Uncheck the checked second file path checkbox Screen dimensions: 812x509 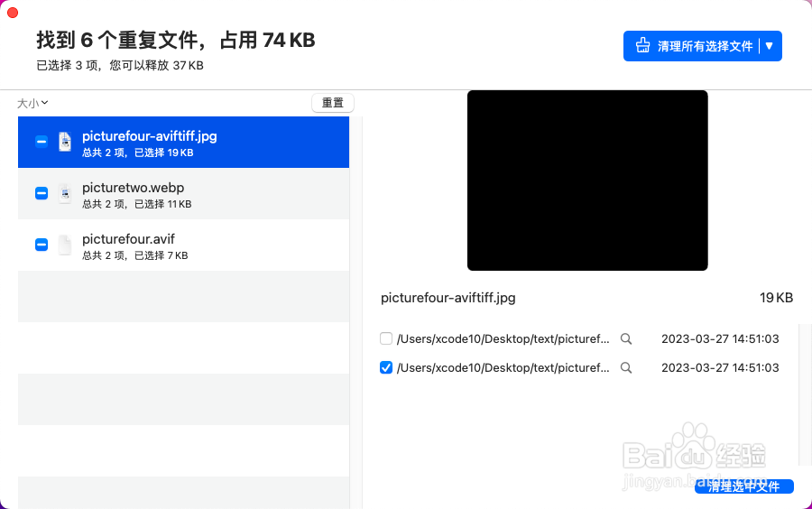click(386, 367)
